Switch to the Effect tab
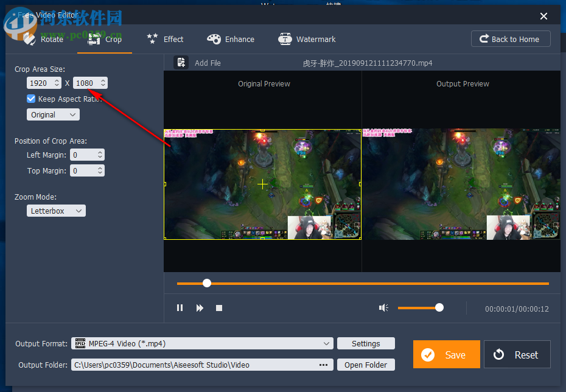The image size is (566, 392). click(164, 38)
